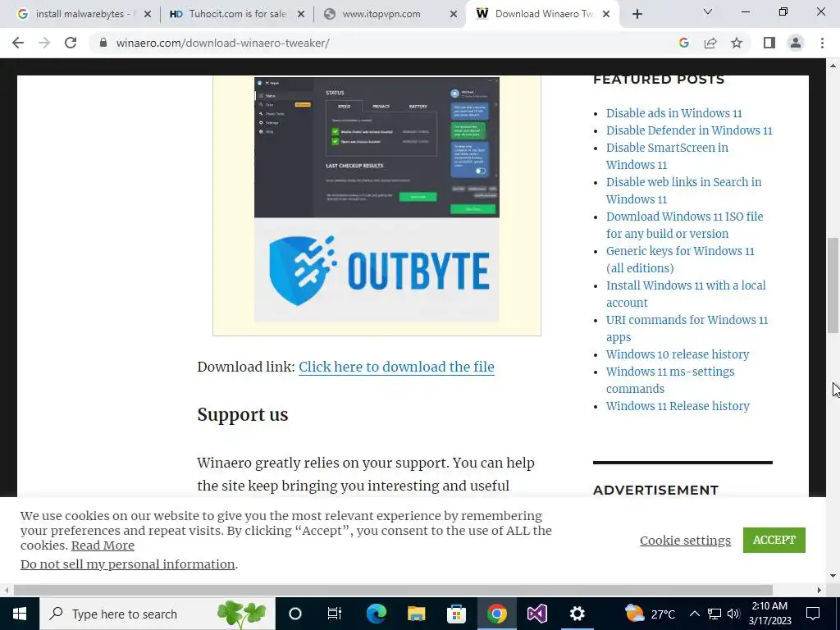Click the taskbar search box

(x=157, y=614)
